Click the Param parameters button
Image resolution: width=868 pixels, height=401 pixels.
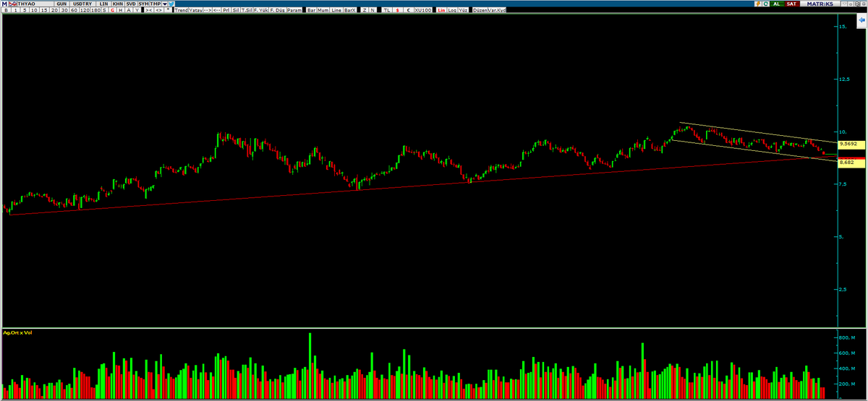point(294,10)
